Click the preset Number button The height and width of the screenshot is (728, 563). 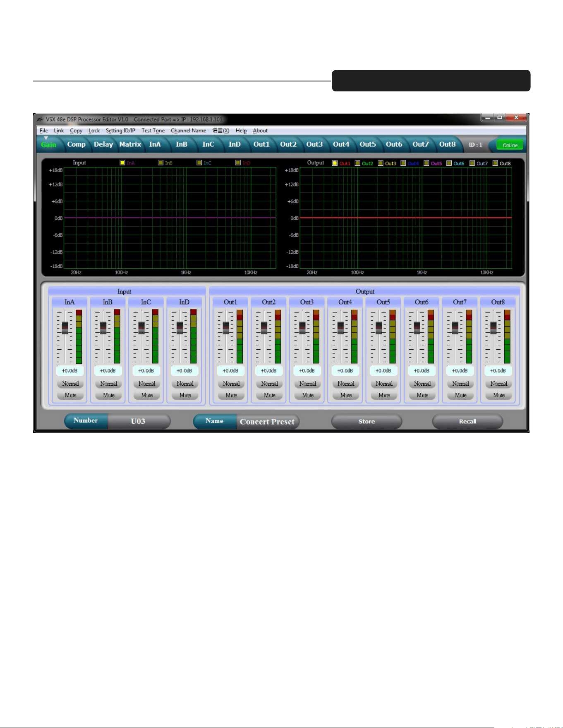click(x=86, y=421)
